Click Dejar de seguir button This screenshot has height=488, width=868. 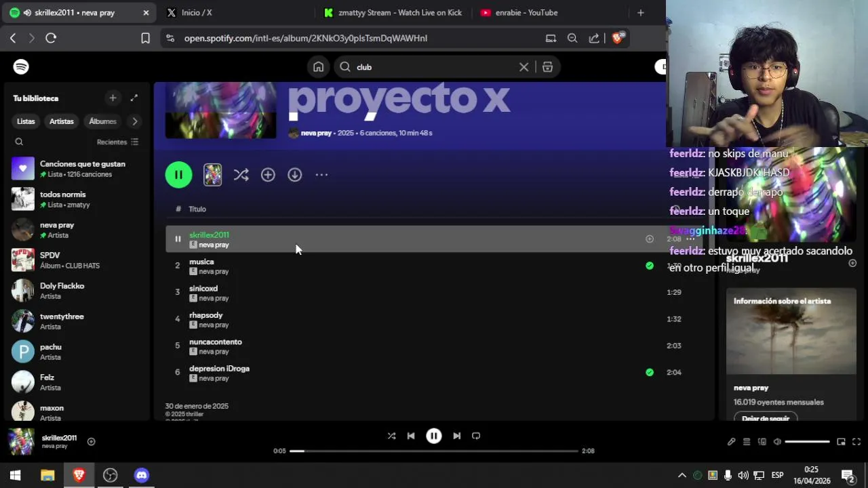point(766,418)
